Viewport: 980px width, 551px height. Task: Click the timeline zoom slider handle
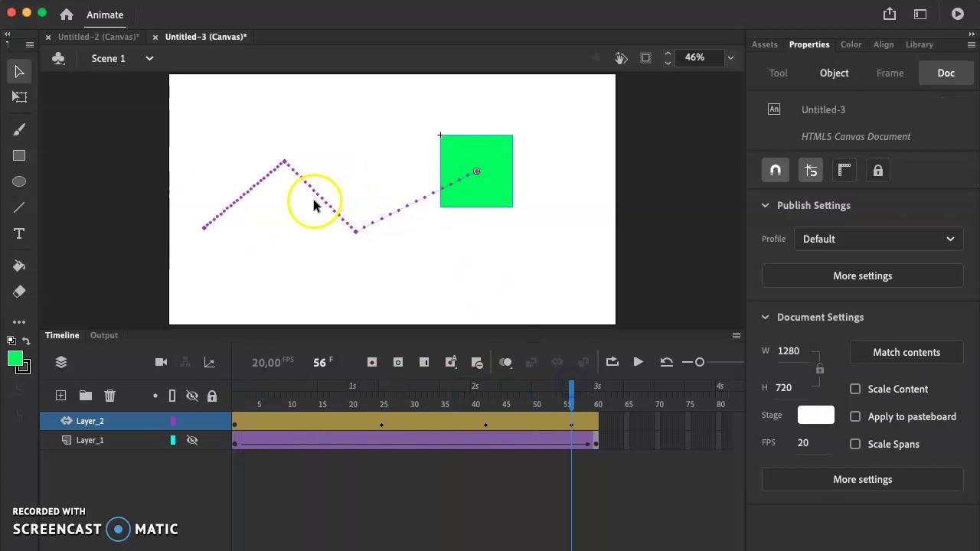[x=700, y=362]
